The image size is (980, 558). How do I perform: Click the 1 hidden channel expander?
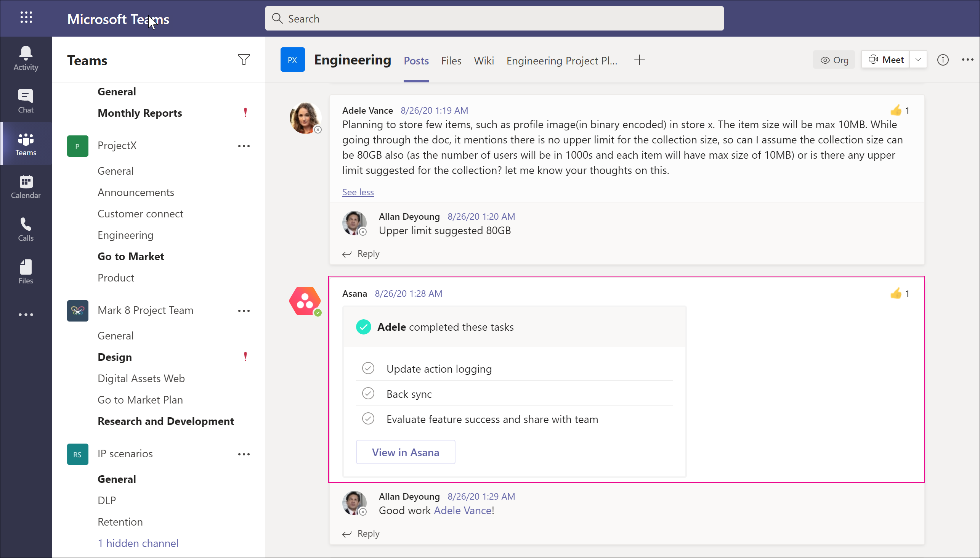[138, 542]
